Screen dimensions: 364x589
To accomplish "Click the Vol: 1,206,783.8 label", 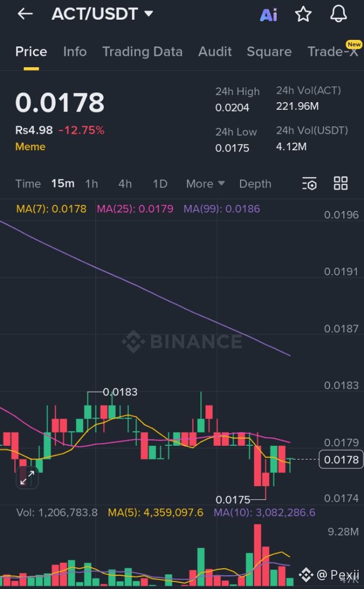I will tap(57, 513).
